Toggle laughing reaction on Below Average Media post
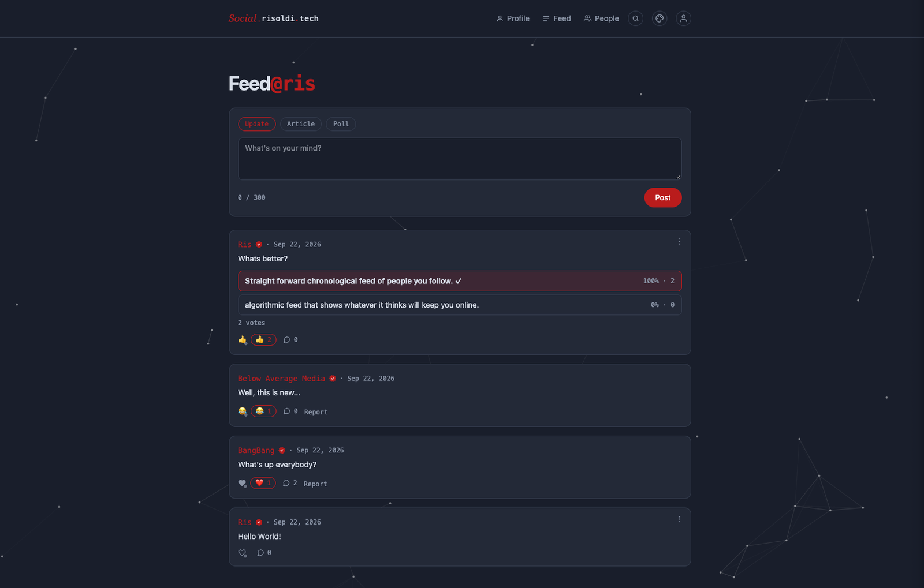The image size is (924, 588). pyautogui.click(x=263, y=411)
